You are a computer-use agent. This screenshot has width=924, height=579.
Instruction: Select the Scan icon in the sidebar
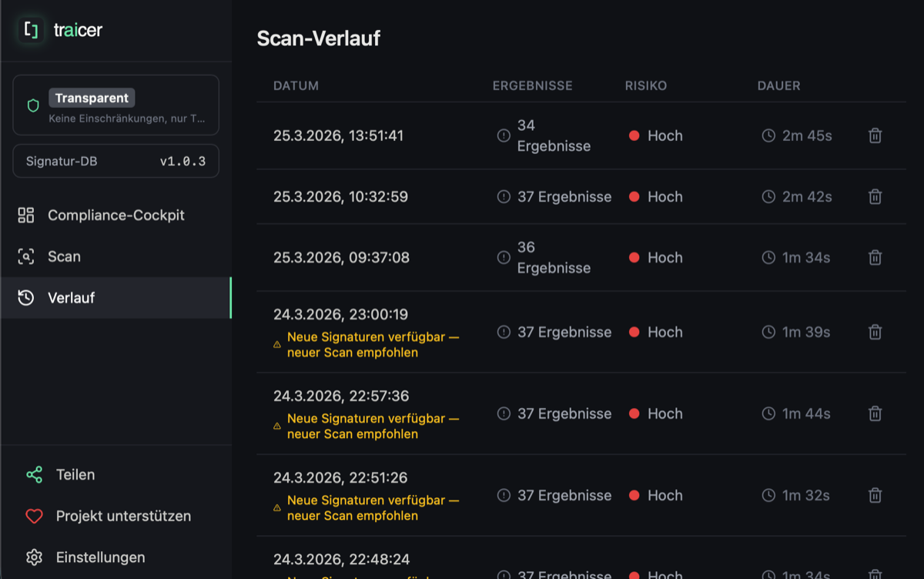click(25, 256)
